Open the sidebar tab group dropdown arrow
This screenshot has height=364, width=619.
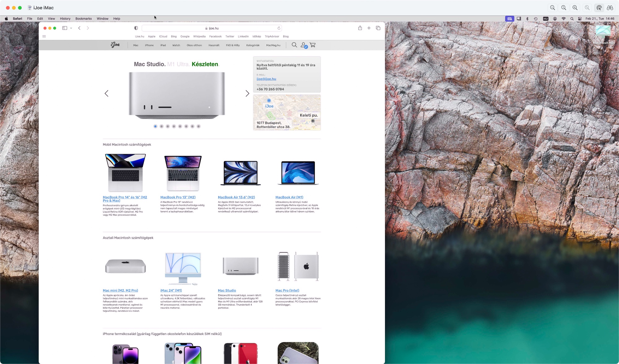click(71, 28)
